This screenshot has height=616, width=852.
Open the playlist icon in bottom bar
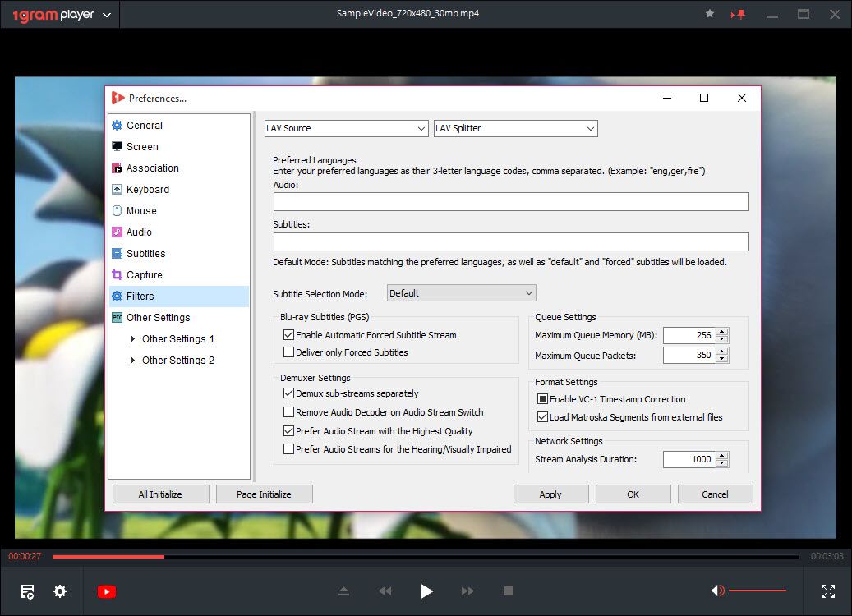pyautogui.click(x=27, y=591)
